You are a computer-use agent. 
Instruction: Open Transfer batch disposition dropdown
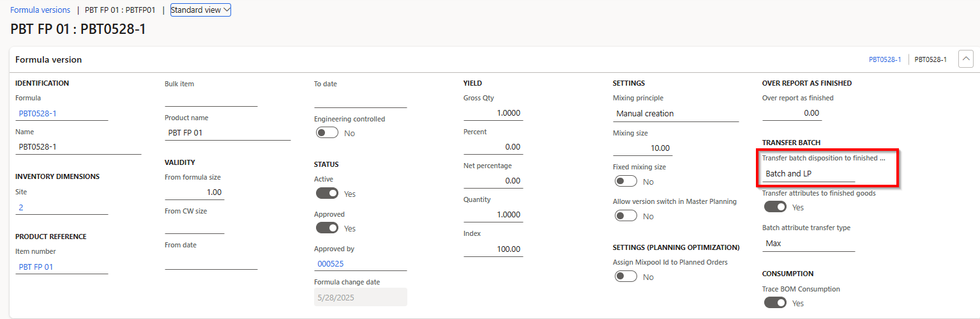tap(808, 174)
